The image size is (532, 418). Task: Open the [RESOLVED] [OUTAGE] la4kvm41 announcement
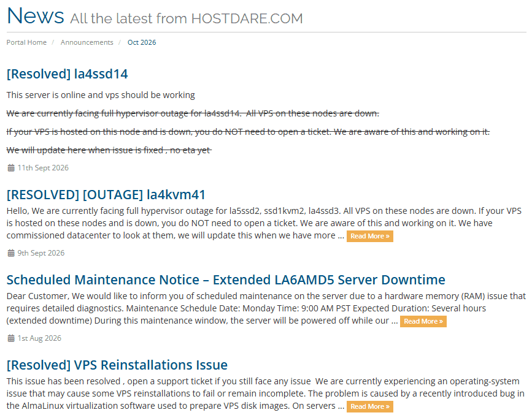coord(106,194)
